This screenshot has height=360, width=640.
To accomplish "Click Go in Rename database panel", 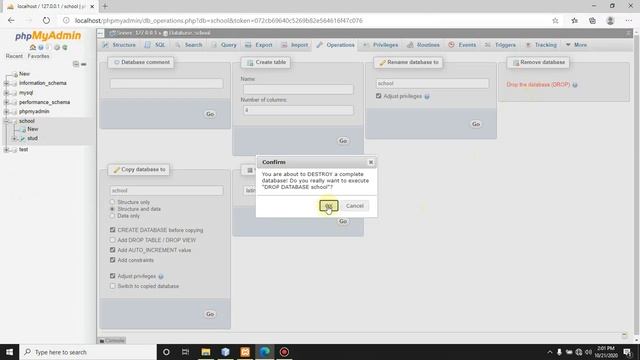I will [476, 124].
